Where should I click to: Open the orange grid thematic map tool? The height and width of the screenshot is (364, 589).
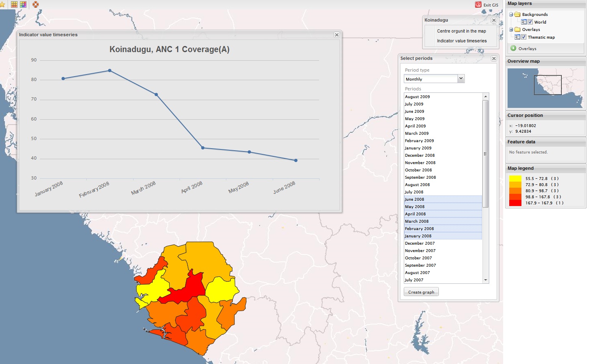(14, 4)
